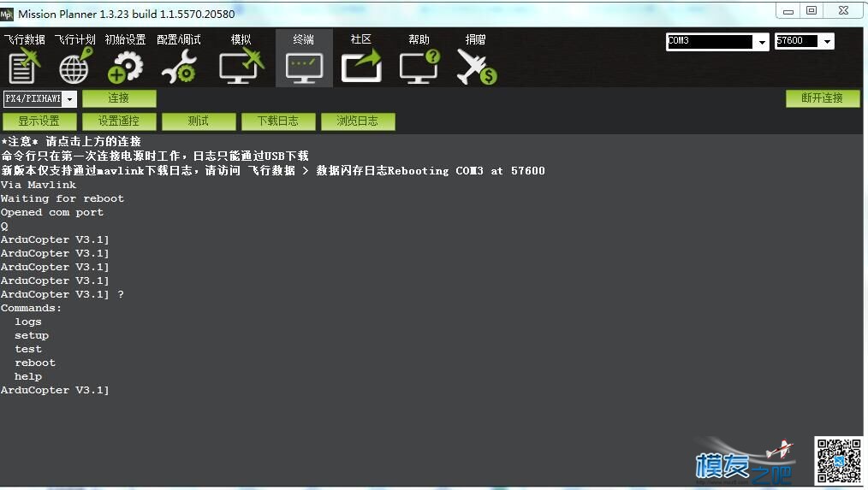Click the 'reboot' command text
The height and width of the screenshot is (490, 868).
[35, 363]
